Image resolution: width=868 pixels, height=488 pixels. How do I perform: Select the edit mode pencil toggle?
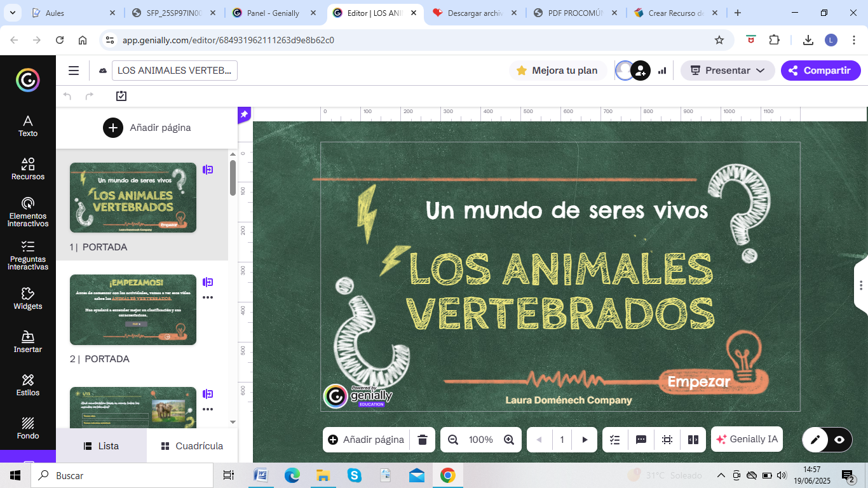tap(815, 440)
